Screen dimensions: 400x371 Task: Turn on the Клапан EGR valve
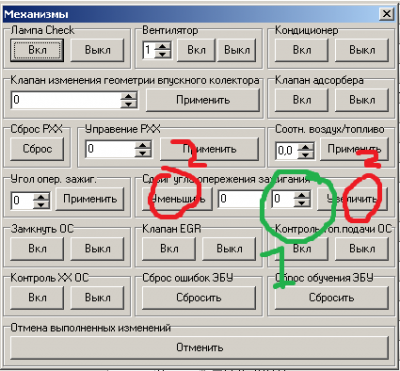click(x=169, y=249)
